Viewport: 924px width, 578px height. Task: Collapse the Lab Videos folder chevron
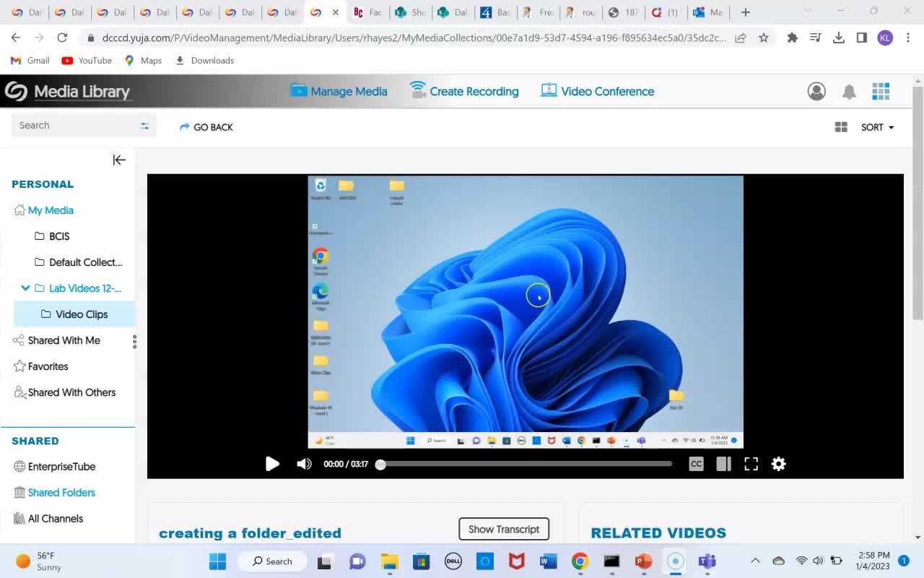(25, 288)
